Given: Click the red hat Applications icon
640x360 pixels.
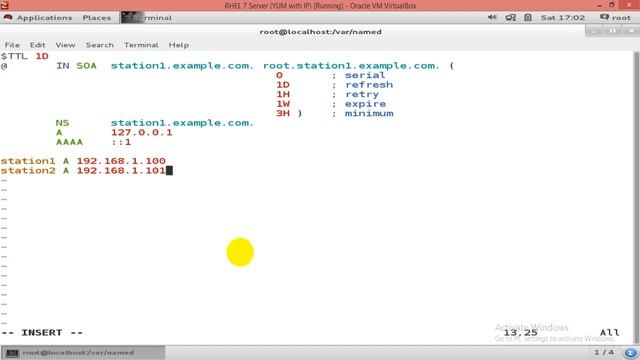Looking at the screenshot, I should [x=8, y=17].
